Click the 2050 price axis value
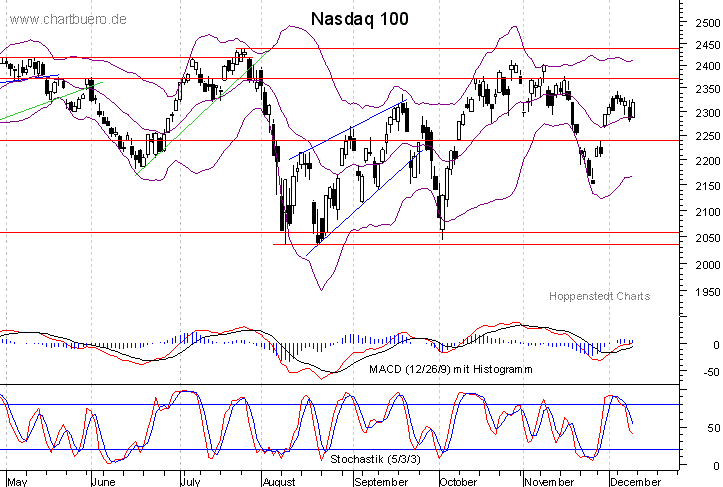 (x=707, y=238)
